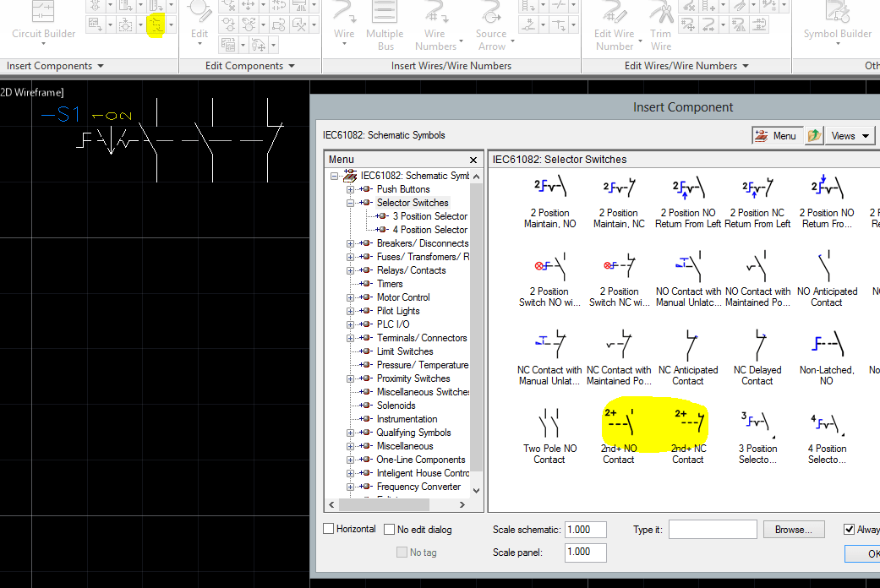Expand the Insert Components panel dropdown

(x=101, y=66)
